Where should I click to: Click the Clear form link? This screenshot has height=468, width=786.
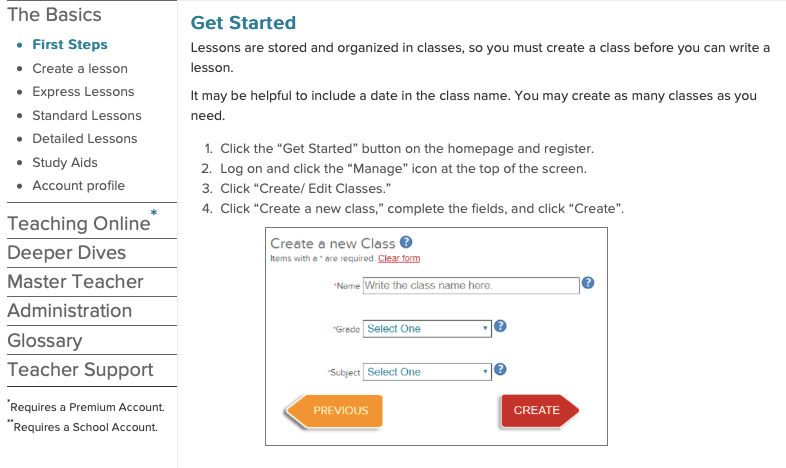coord(399,258)
